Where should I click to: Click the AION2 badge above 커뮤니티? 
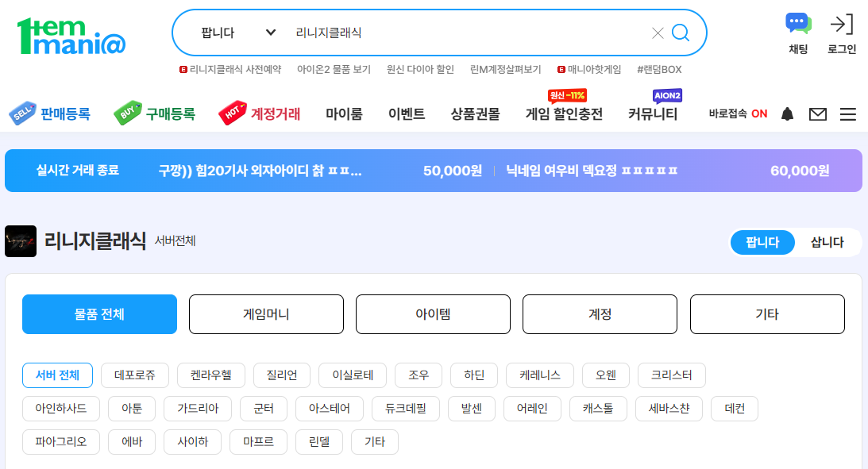[668, 96]
